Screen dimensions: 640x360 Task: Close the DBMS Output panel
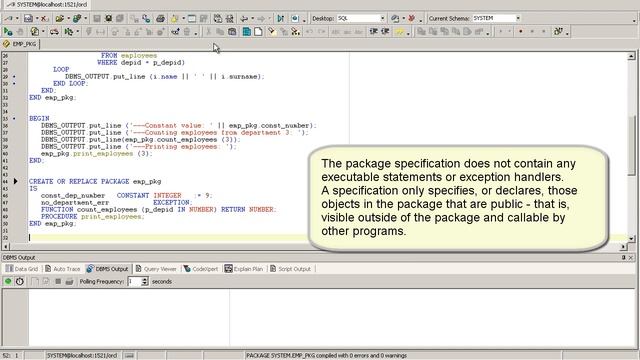[x=631, y=258]
